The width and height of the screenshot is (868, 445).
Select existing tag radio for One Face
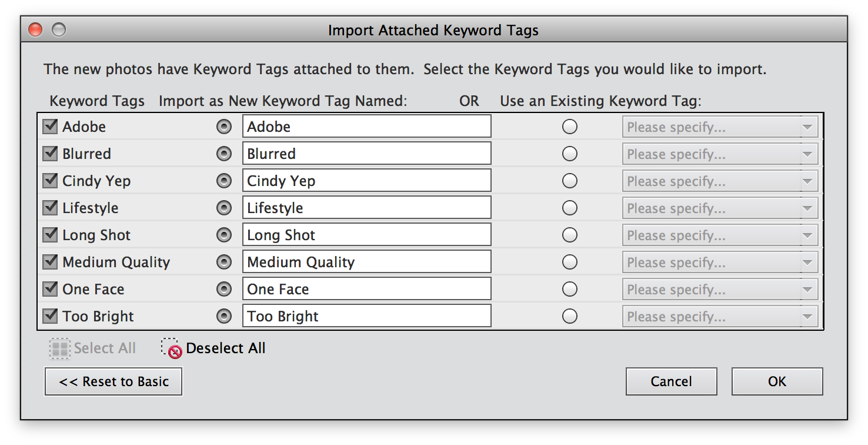(569, 289)
